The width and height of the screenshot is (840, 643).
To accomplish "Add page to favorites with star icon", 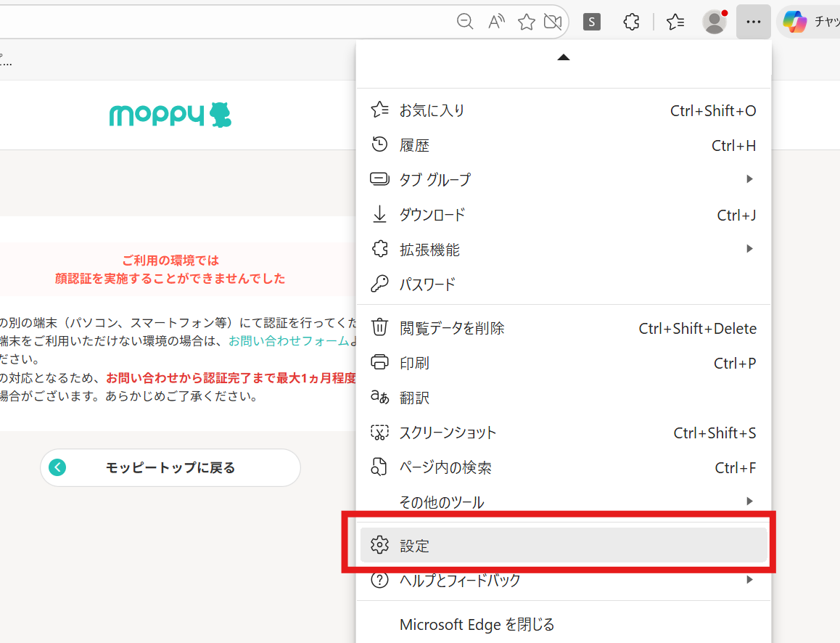I will pyautogui.click(x=526, y=22).
